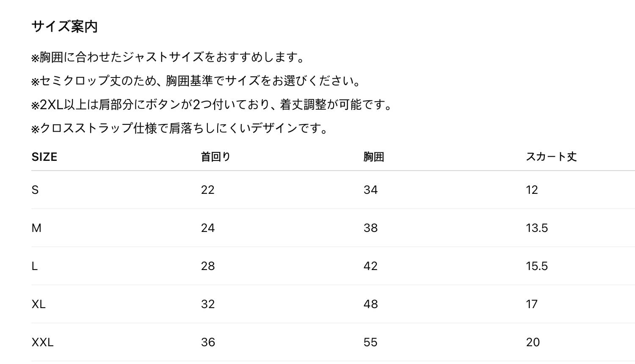635x364 pixels.
Task: Click the note about 2XL以上 shoulder buttons
Action: (212, 105)
